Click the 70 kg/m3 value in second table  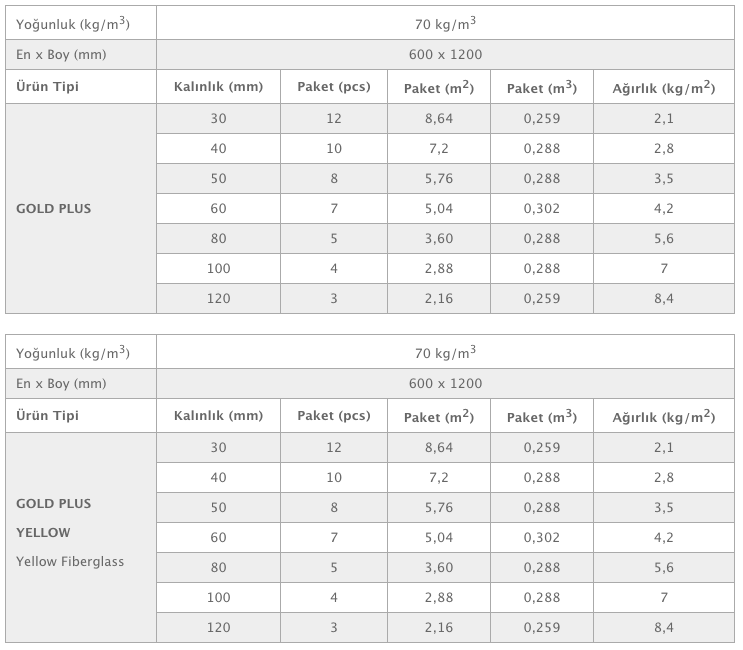coord(445,353)
